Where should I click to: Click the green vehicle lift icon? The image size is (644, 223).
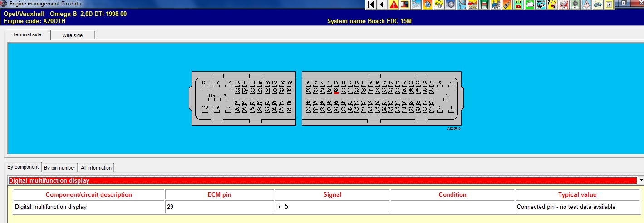484,5
